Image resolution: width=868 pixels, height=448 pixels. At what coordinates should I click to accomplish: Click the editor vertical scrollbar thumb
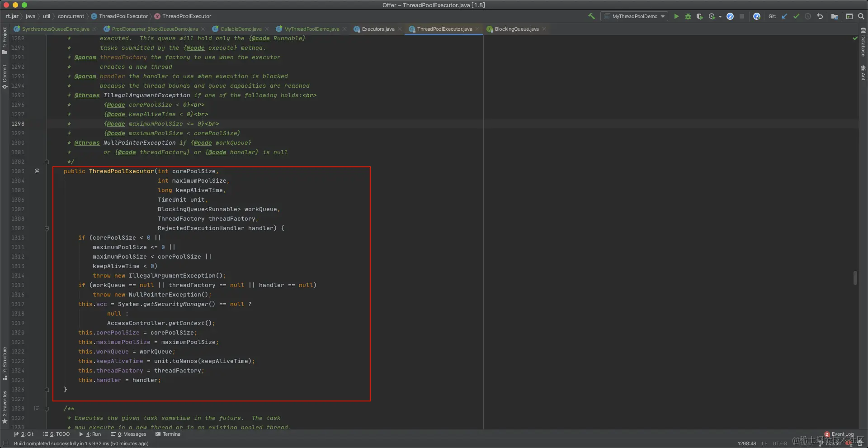coord(855,278)
